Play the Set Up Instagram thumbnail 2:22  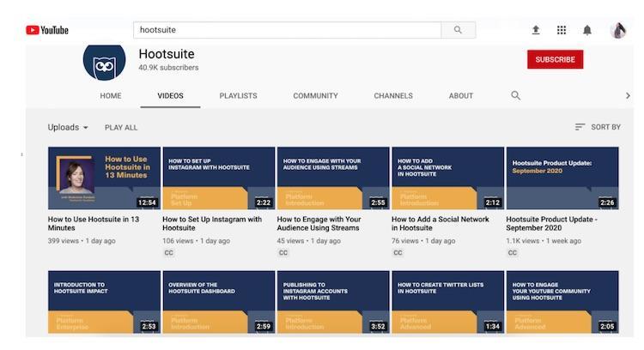point(218,178)
